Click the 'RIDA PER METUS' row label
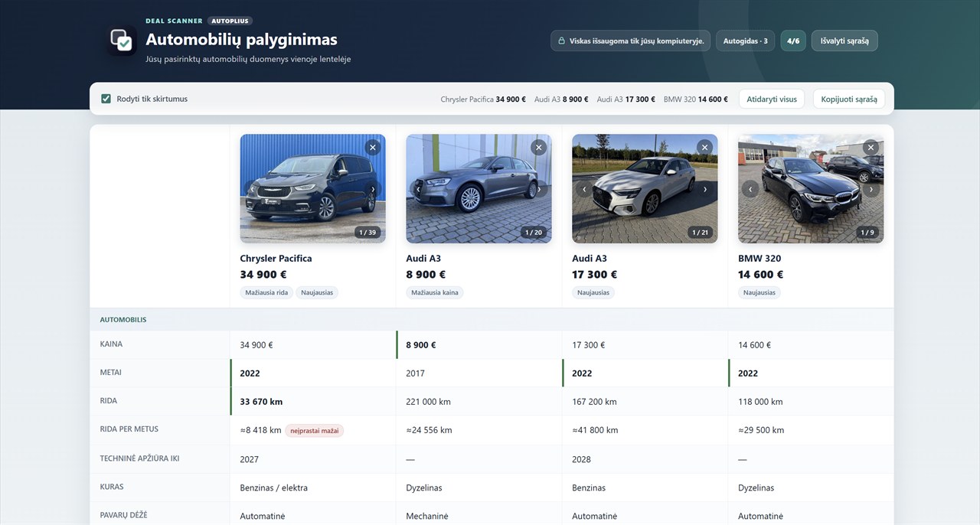 [x=129, y=429]
